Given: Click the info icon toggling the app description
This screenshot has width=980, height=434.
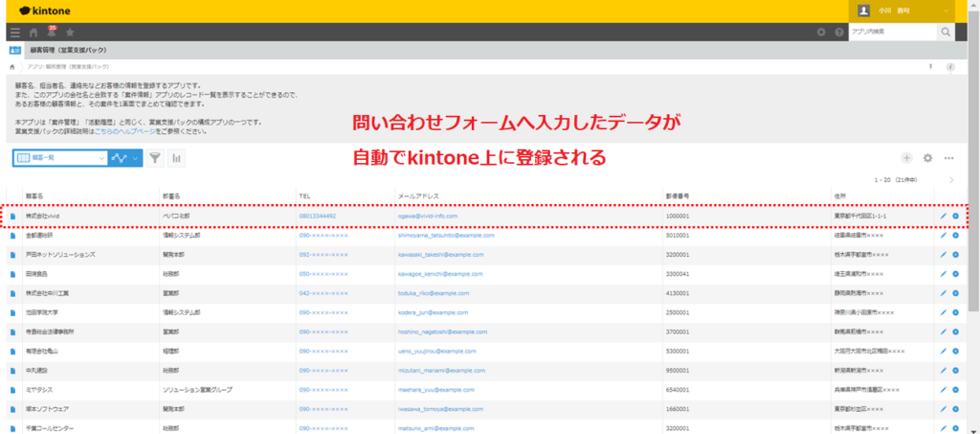Looking at the screenshot, I should click(950, 66).
